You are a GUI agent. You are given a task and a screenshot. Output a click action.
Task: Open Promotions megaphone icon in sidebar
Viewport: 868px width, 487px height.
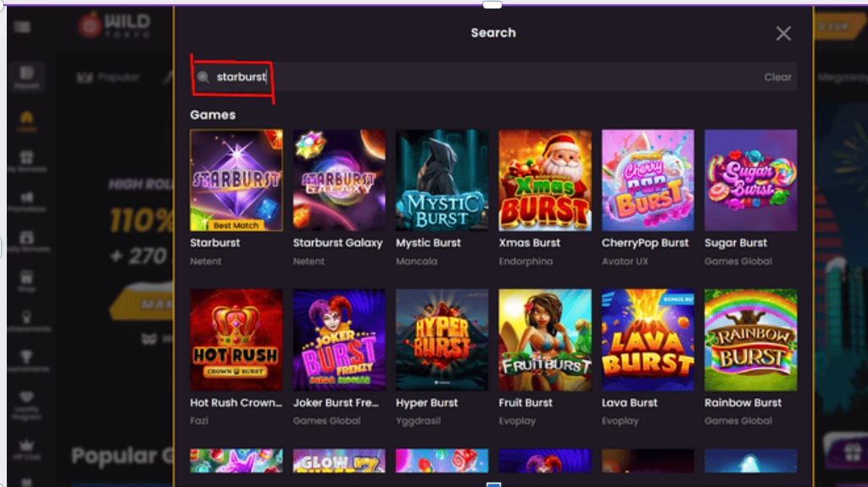(26, 202)
